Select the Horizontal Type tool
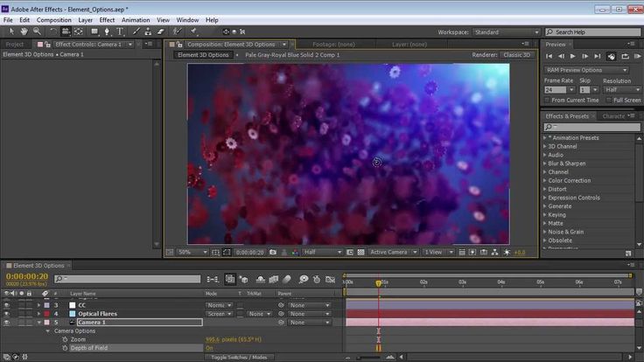 tap(120, 31)
